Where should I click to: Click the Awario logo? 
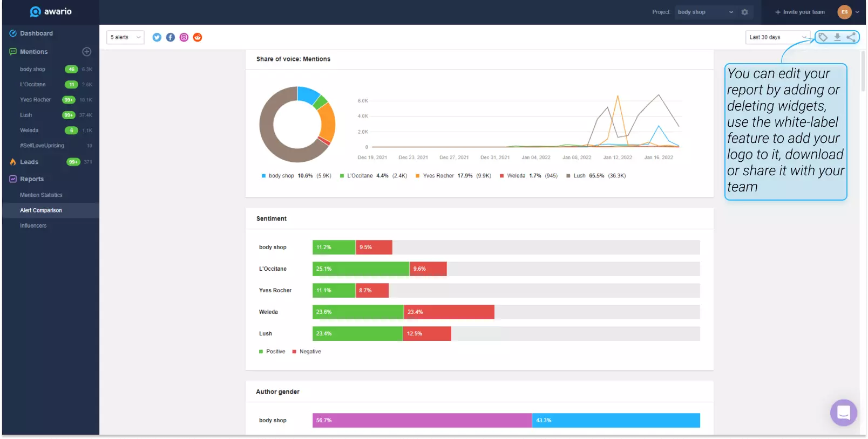click(x=51, y=11)
